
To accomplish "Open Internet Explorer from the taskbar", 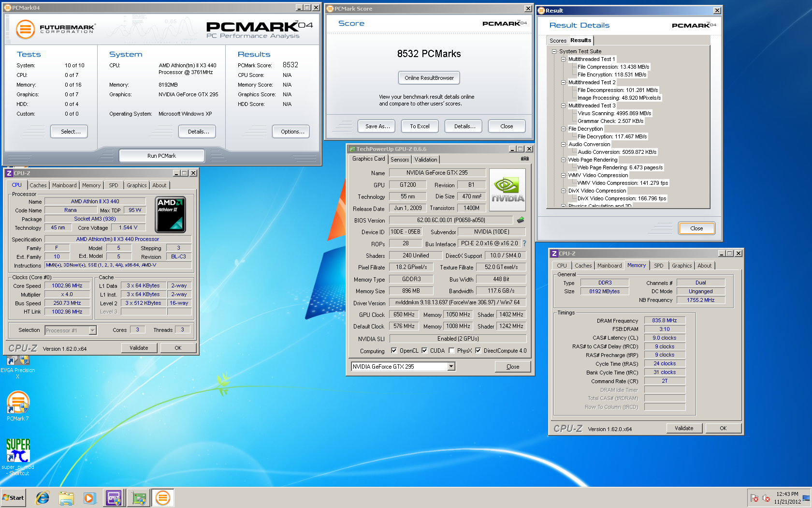I will point(43,498).
